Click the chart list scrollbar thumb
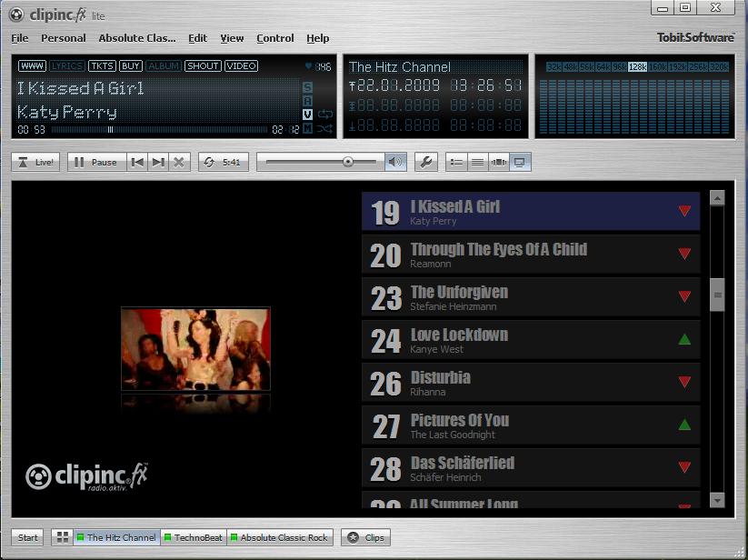748x560 pixels. click(x=717, y=295)
